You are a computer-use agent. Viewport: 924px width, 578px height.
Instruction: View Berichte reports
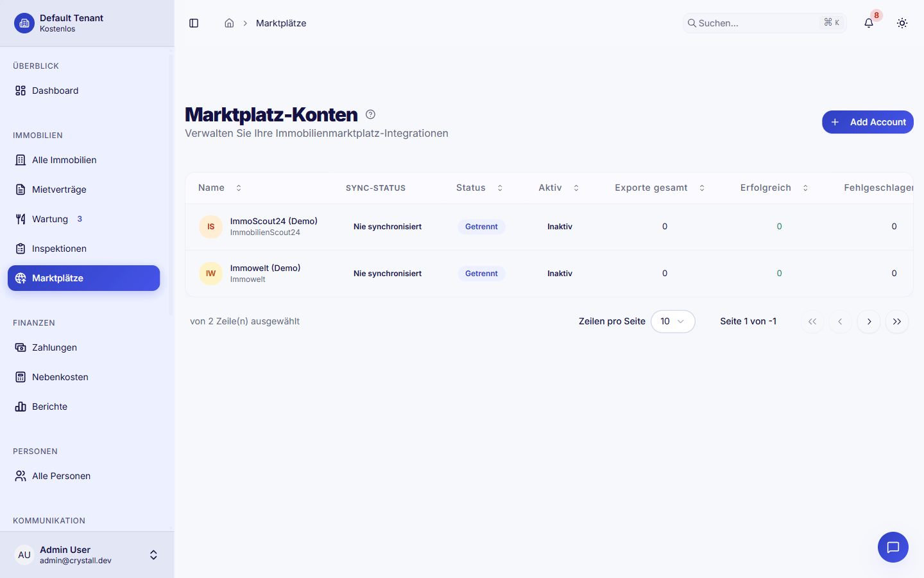click(x=83, y=407)
